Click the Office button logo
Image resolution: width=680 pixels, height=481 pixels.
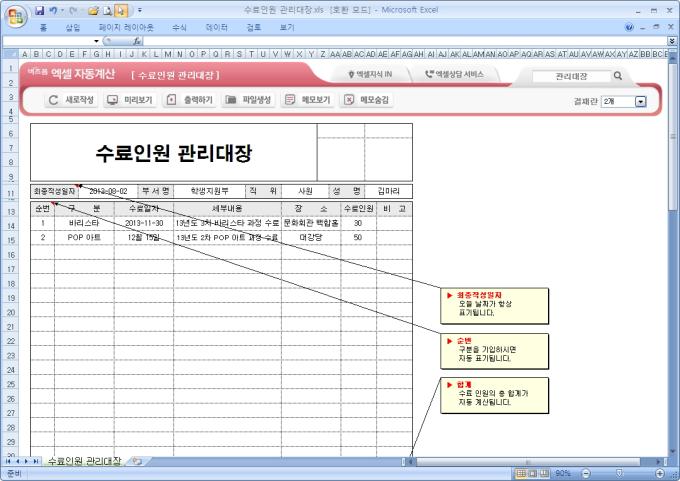click(x=16, y=16)
